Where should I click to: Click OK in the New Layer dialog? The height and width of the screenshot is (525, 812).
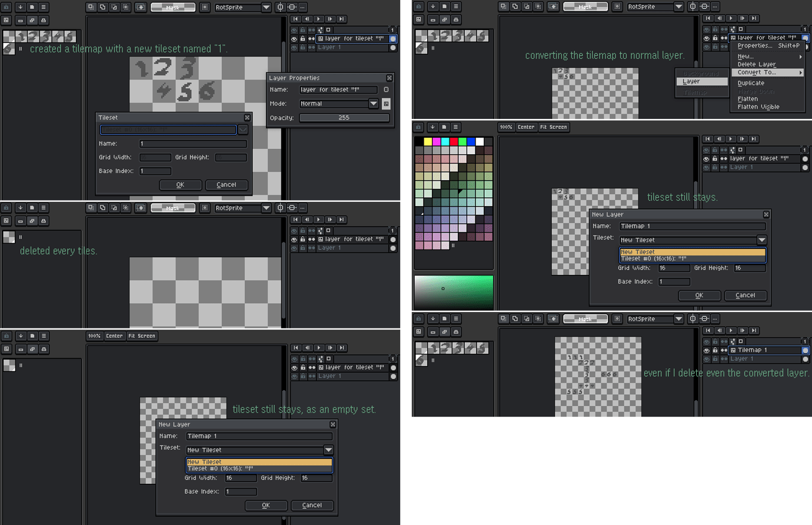click(x=266, y=505)
